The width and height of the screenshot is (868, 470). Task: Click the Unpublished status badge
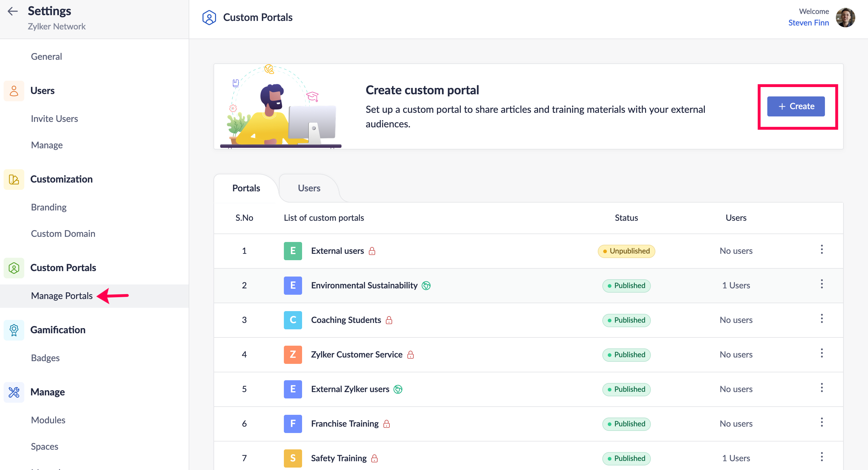626,251
